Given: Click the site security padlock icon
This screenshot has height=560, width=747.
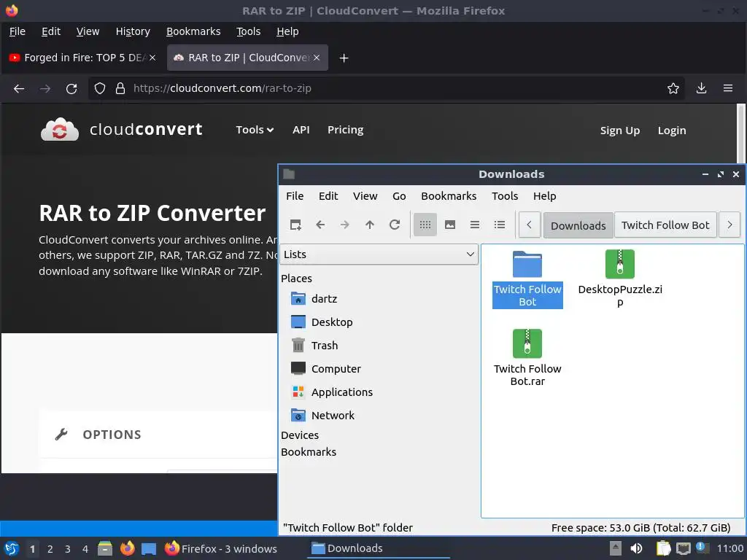Looking at the screenshot, I should tap(120, 88).
